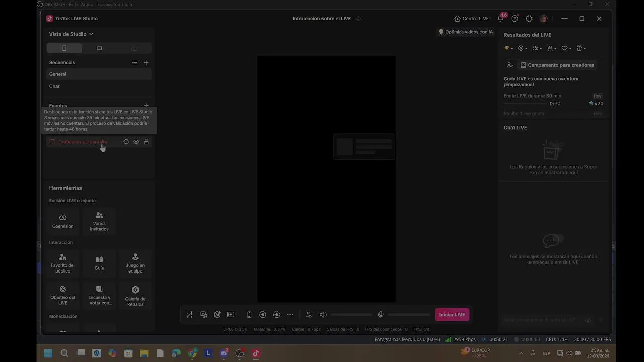Click the preview canvas placeholder thumbnail

tap(364, 146)
